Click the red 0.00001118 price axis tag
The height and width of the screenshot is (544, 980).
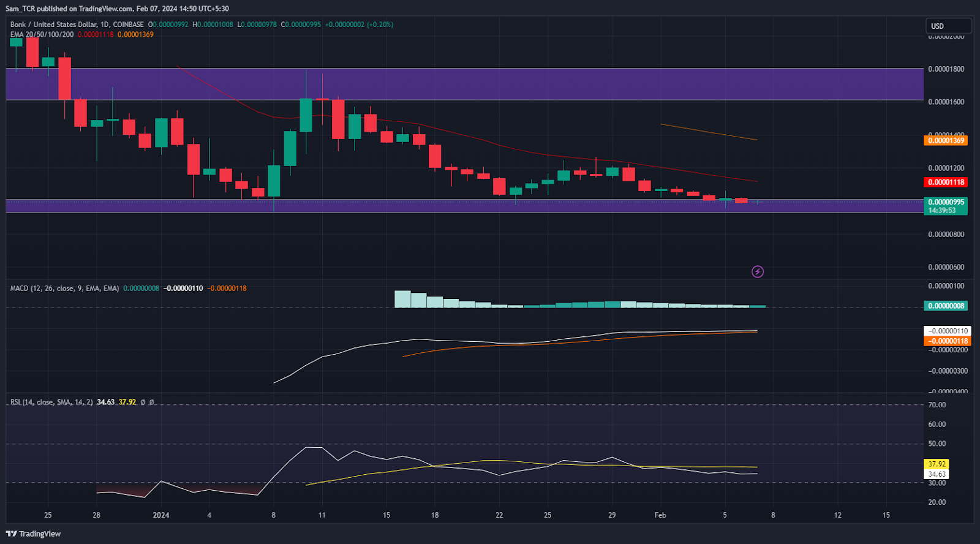[946, 182]
